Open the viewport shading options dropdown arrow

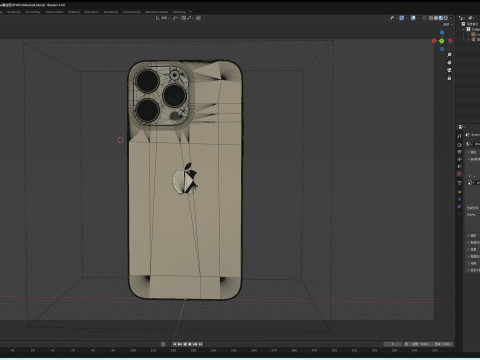(x=451, y=18)
